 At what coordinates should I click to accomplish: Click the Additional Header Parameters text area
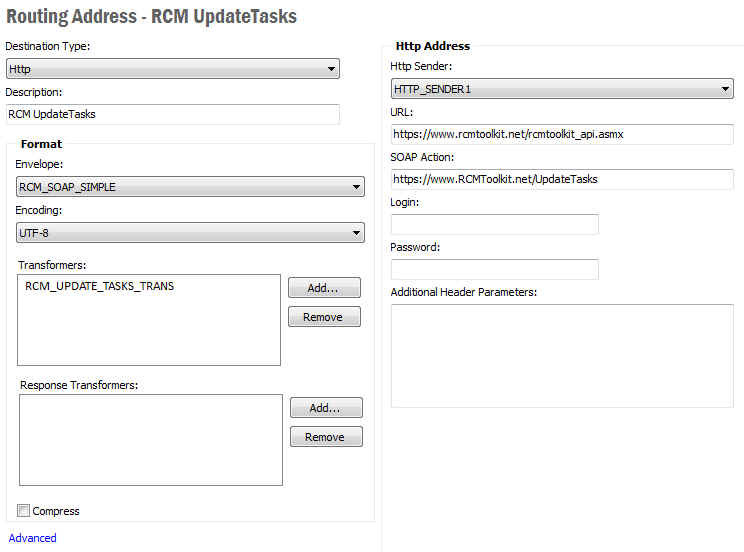tap(561, 355)
